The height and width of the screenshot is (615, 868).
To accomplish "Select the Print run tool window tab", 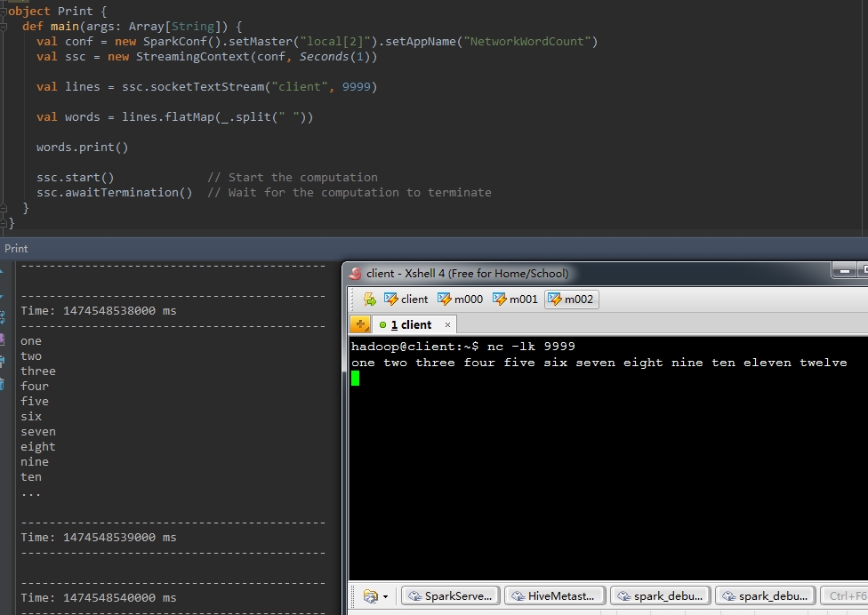I will (x=16, y=249).
